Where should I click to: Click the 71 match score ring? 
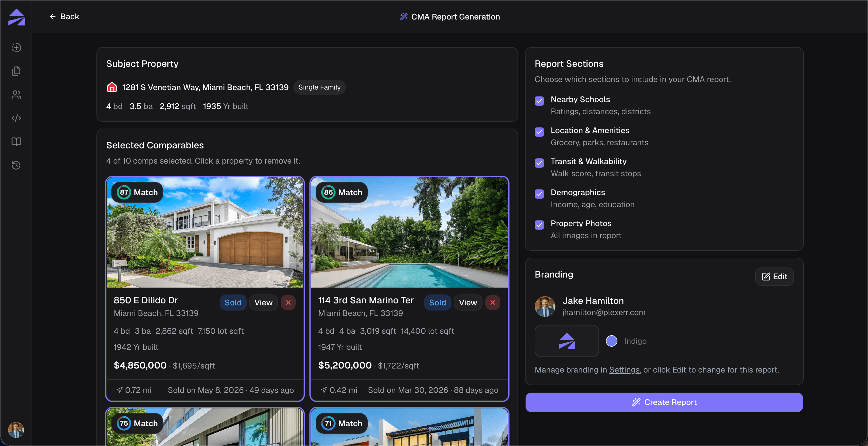click(328, 423)
